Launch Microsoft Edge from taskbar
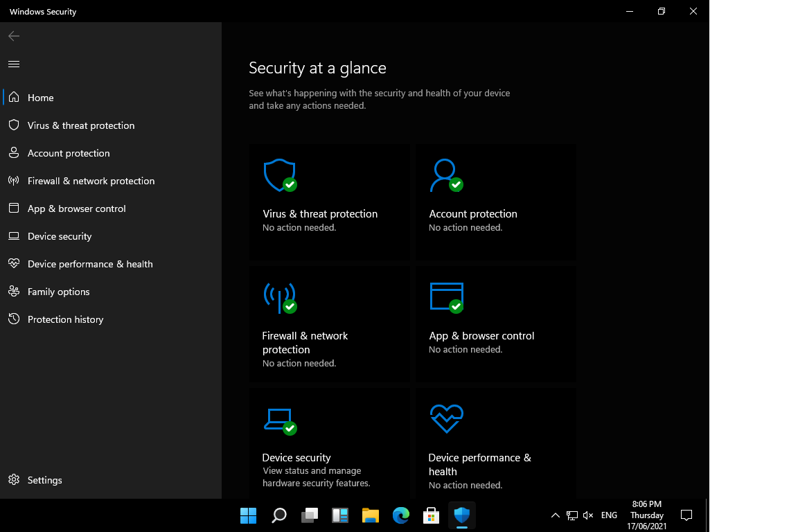This screenshot has height=532, width=798. tap(401, 515)
